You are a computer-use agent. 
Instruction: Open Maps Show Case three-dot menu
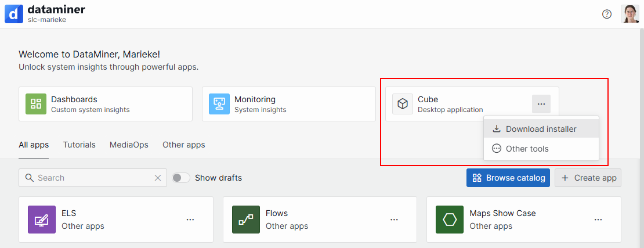pyautogui.click(x=598, y=220)
